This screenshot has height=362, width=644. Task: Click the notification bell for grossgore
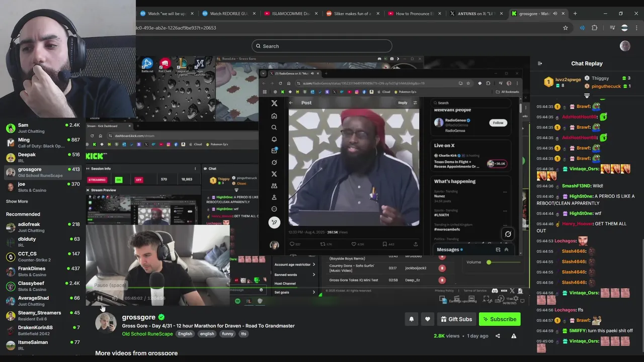[x=412, y=319]
